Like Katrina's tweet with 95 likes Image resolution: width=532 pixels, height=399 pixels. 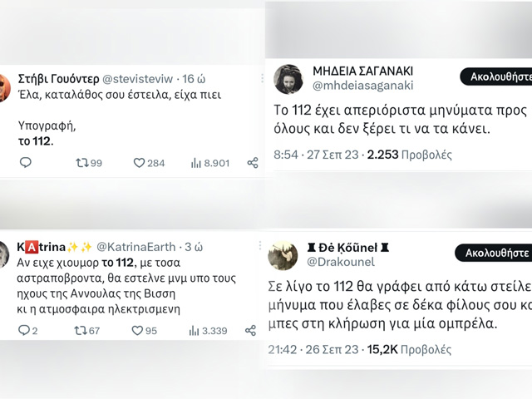pyautogui.click(x=139, y=330)
